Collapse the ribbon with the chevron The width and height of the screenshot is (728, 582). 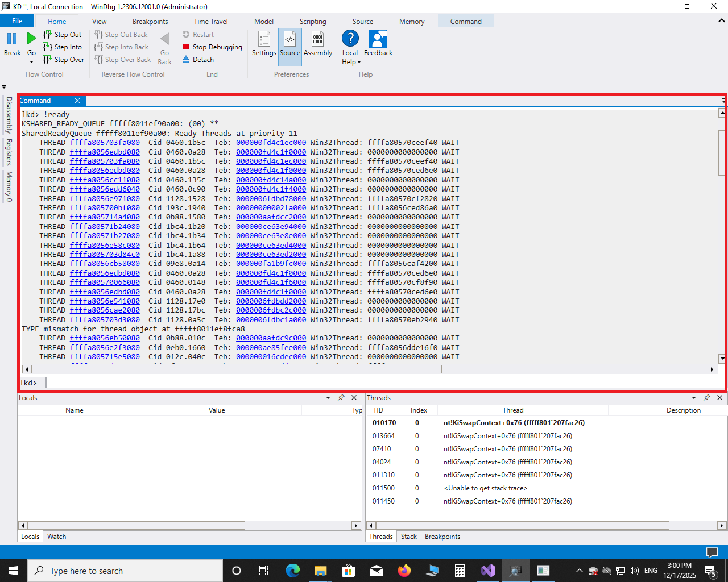[721, 21]
